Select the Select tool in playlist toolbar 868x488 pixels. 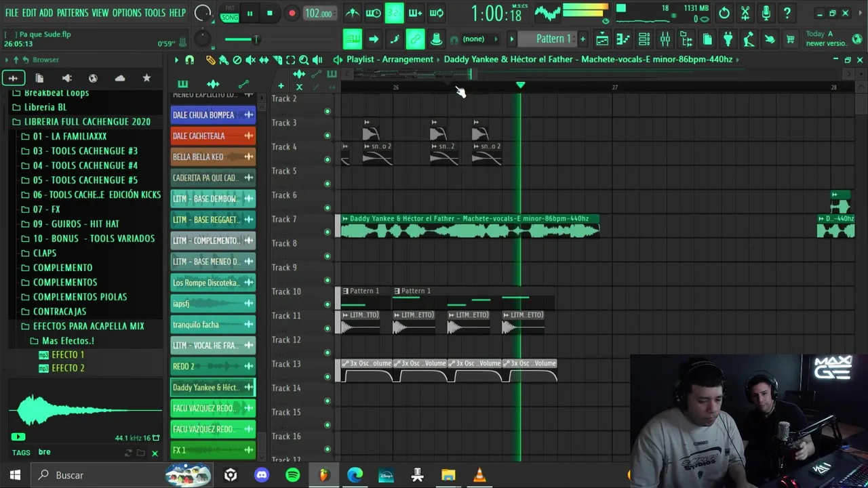point(290,60)
